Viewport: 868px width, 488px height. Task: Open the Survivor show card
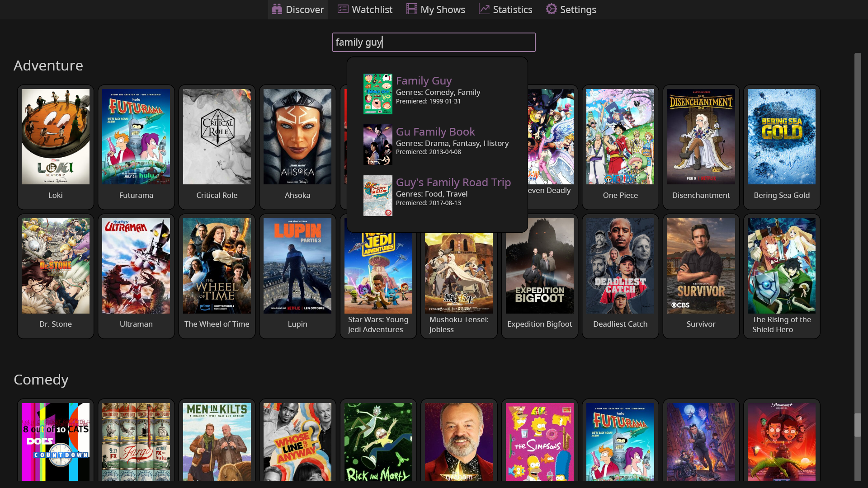click(701, 266)
